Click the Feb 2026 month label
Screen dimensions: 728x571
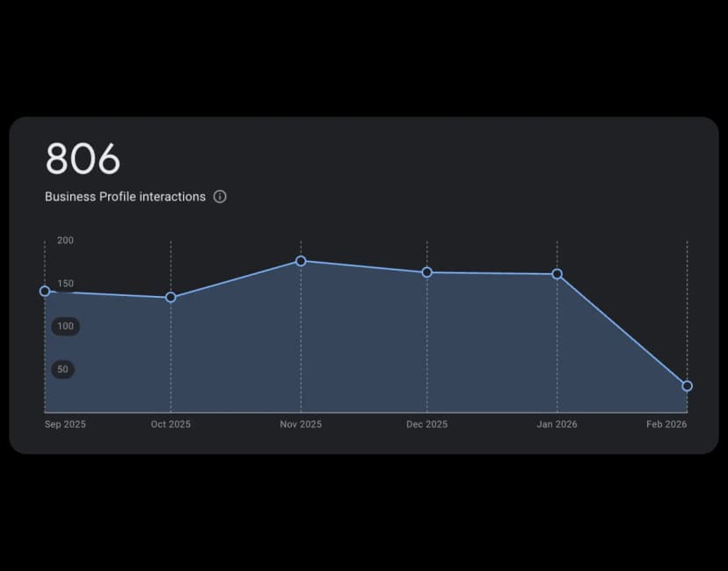pos(666,424)
